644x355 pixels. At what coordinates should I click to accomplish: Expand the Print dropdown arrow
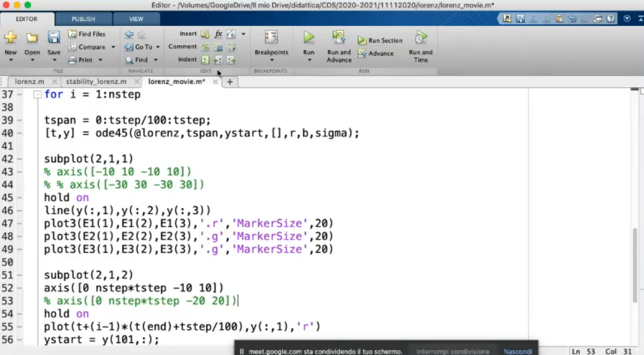click(100, 60)
